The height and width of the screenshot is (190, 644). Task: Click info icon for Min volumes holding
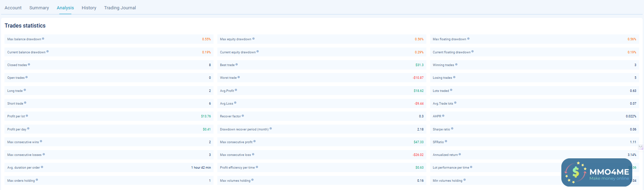(x=465, y=180)
